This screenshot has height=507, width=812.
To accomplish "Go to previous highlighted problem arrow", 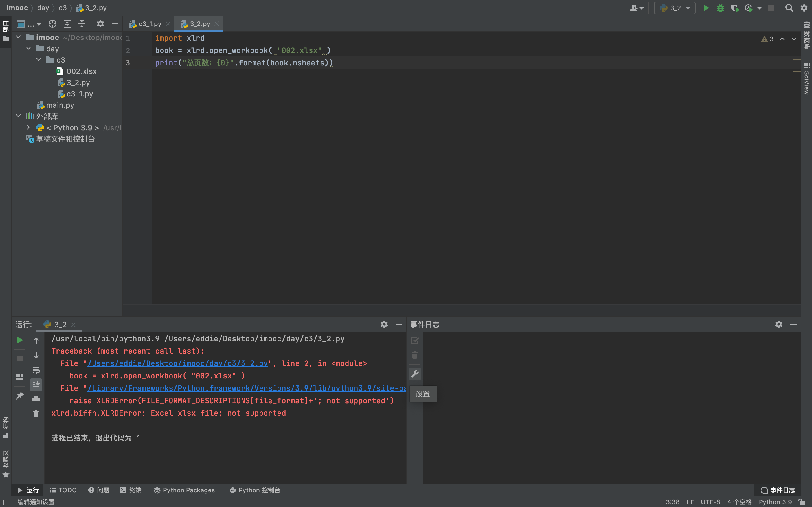I will [782, 39].
